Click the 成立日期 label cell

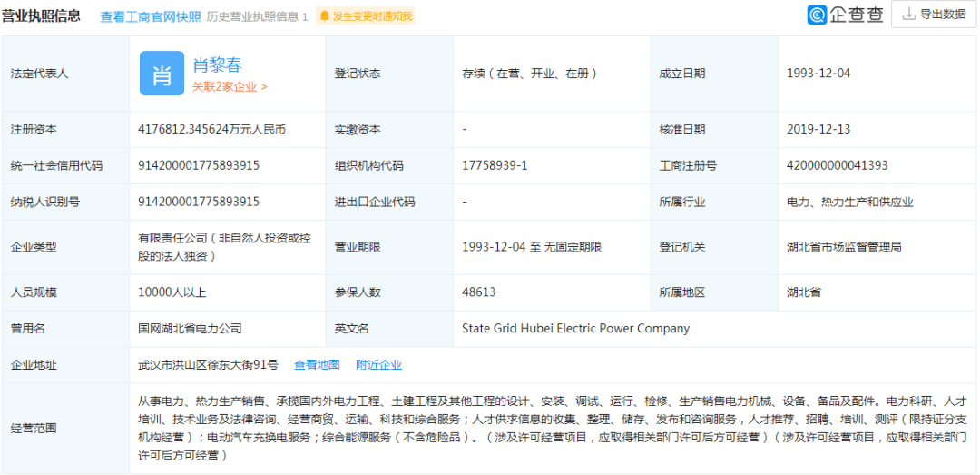[x=714, y=74]
